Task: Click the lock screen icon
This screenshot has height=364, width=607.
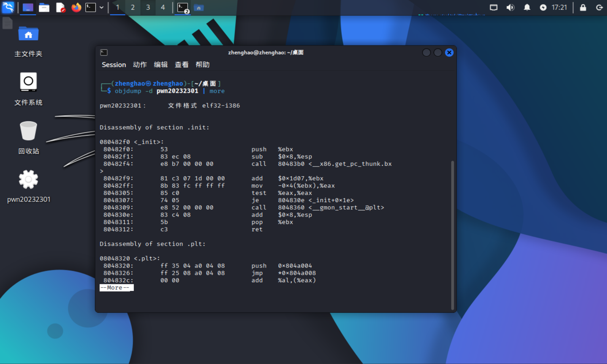Action: point(583,7)
